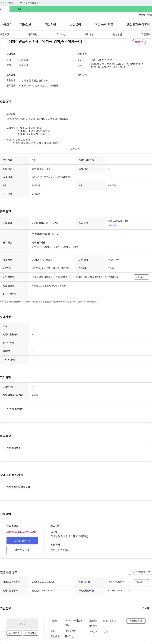
Task: Select the 서울남부고용센터 agency name
Action: pyautogui.click(x=117, y=582)
